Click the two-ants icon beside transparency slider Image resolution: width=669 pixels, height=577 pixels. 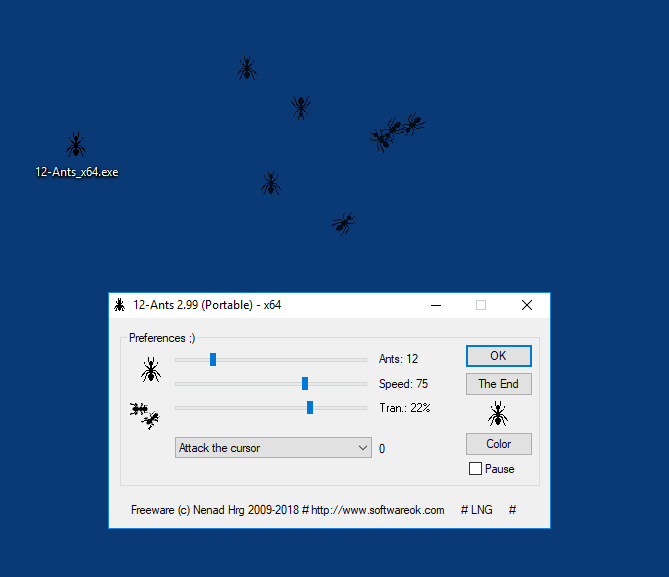pos(145,414)
